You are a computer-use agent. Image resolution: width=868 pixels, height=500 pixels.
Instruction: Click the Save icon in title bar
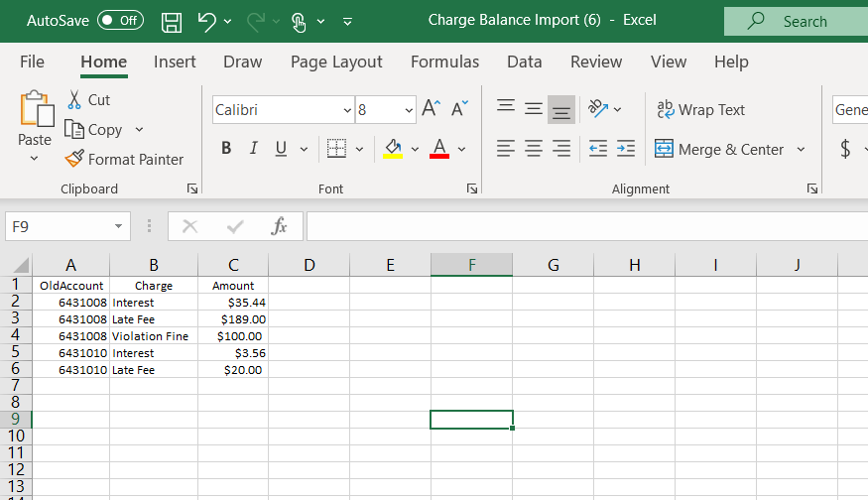coord(171,21)
